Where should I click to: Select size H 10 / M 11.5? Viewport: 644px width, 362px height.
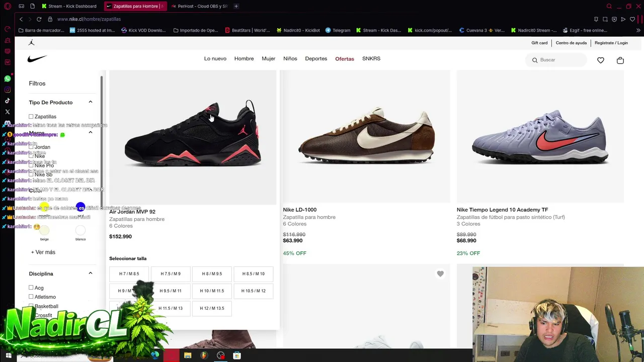pyautogui.click(x=212, y=291)
